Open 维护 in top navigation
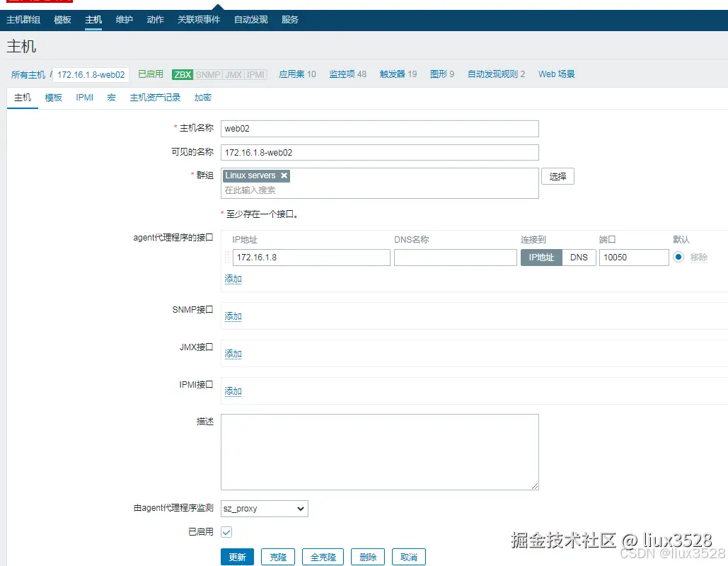The image size is (728, 566). click(124, 20)
